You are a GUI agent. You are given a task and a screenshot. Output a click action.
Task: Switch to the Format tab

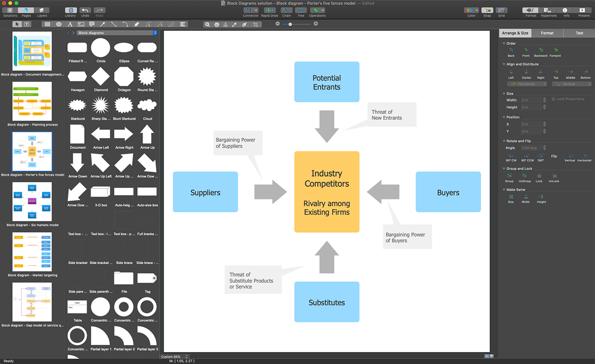coord(547,33)
